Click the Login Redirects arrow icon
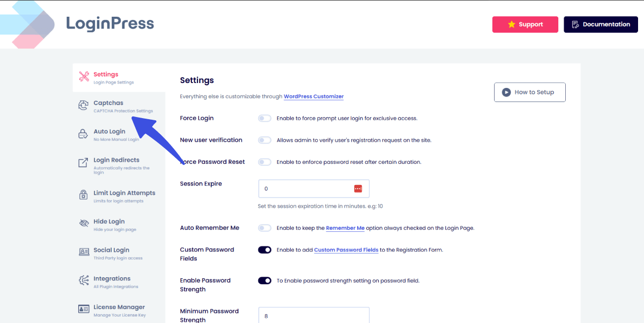This screenshot has height=323, width=644. pos(84,162)
